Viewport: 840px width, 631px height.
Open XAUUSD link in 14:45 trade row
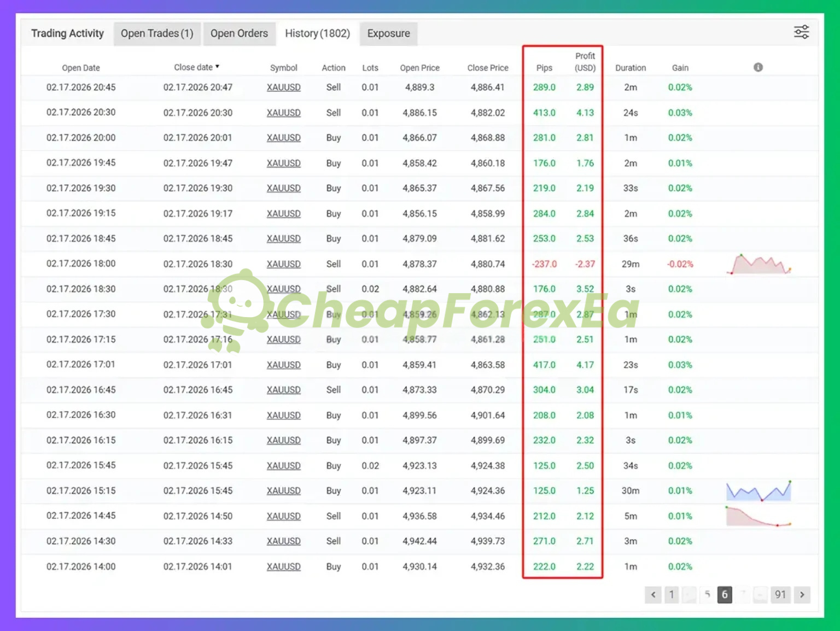283,516
